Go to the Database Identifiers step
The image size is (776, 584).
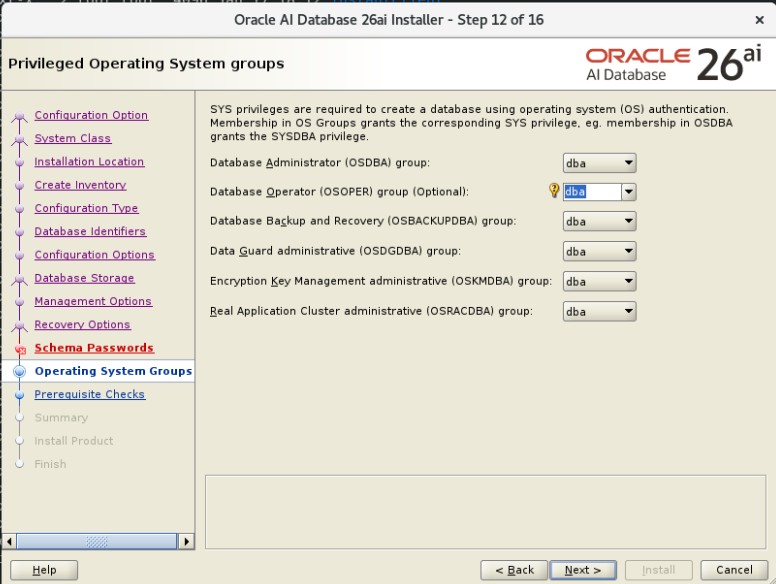(90, 231)
